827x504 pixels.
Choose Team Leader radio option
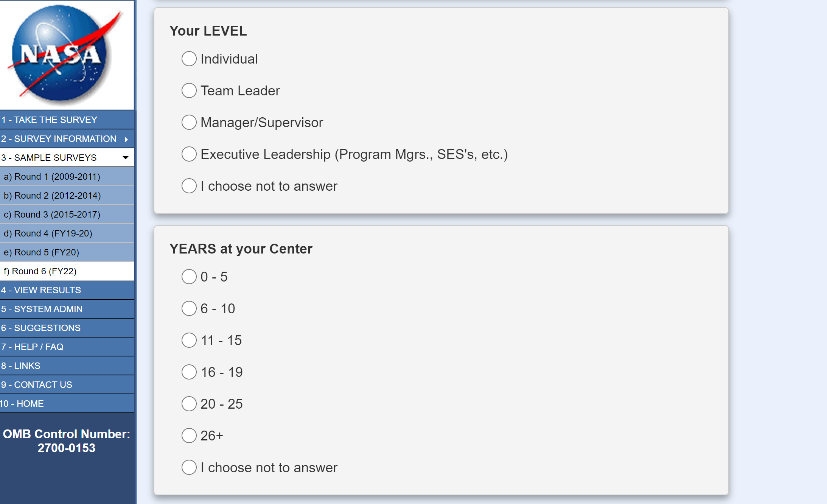[x=189, y=90]
